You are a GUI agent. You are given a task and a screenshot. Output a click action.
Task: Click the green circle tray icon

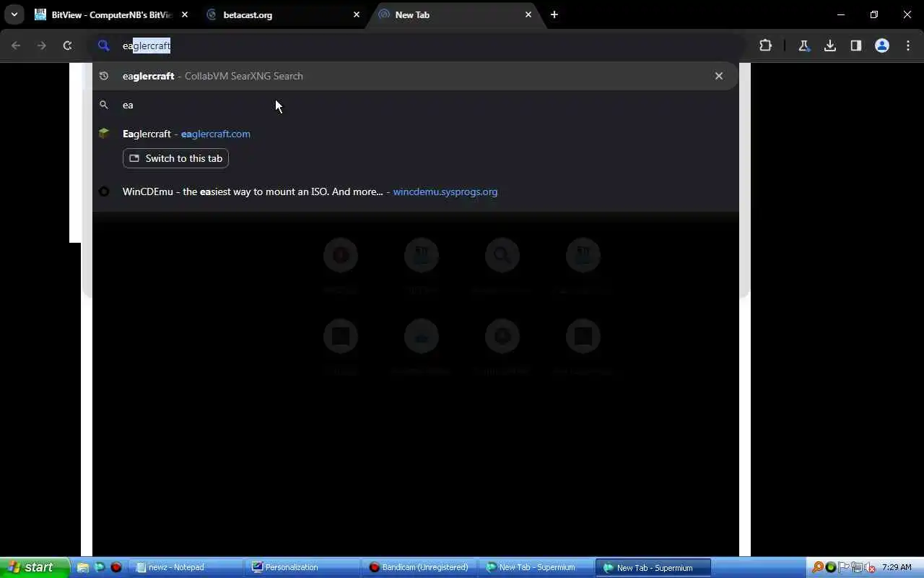tap(831, 567)
